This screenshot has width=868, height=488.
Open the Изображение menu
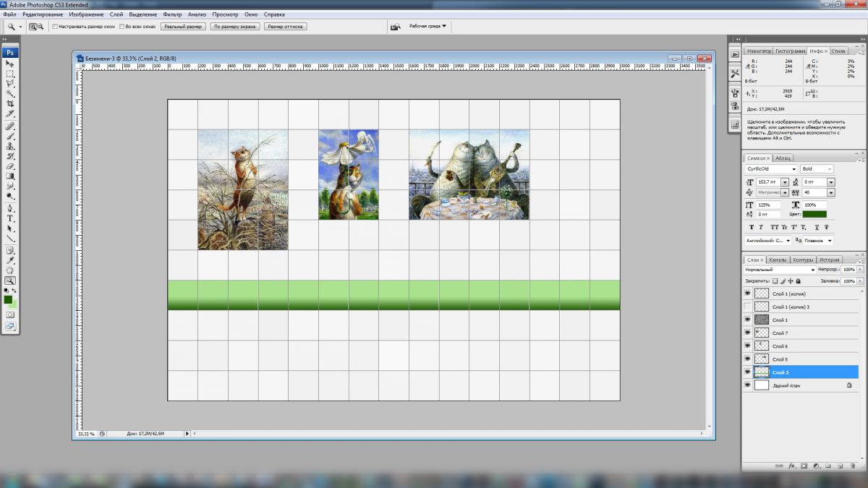click(86, 14)
